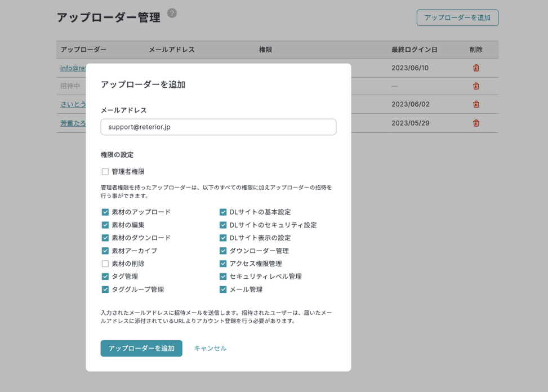Disable the タグ管理 permission

coord(105,277)
